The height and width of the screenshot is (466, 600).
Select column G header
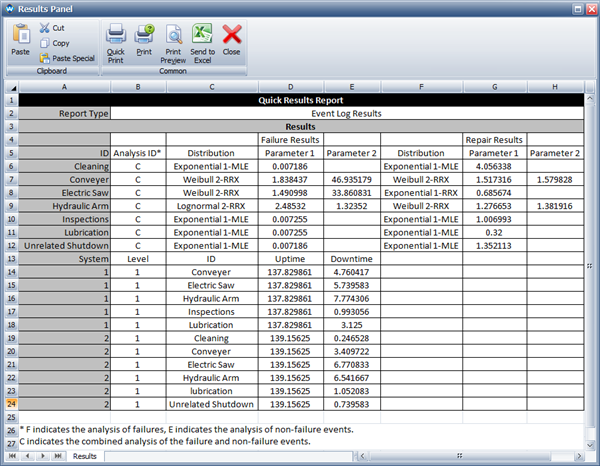494,87
